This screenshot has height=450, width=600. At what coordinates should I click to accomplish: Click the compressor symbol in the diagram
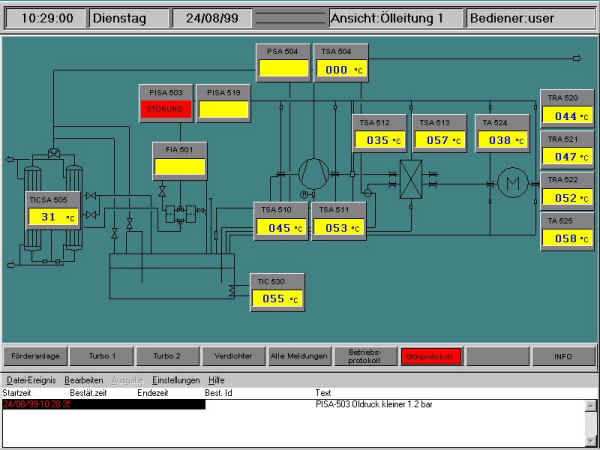tap(313, 173)
